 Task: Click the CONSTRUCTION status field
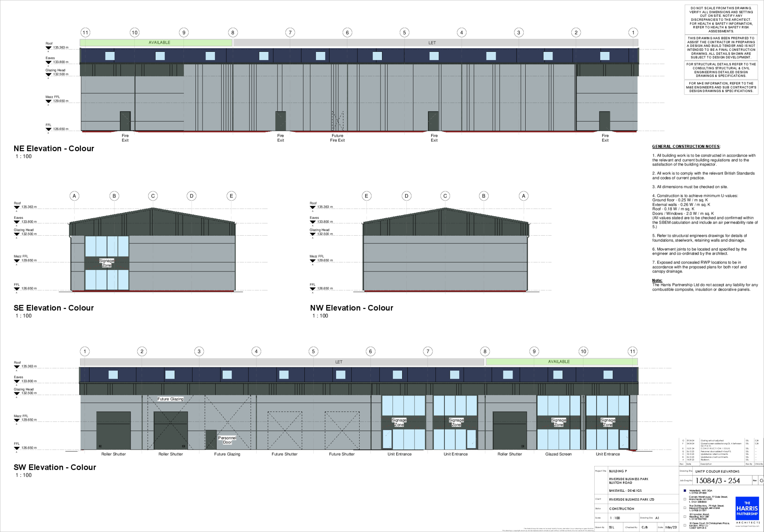(x=621, y=509)
